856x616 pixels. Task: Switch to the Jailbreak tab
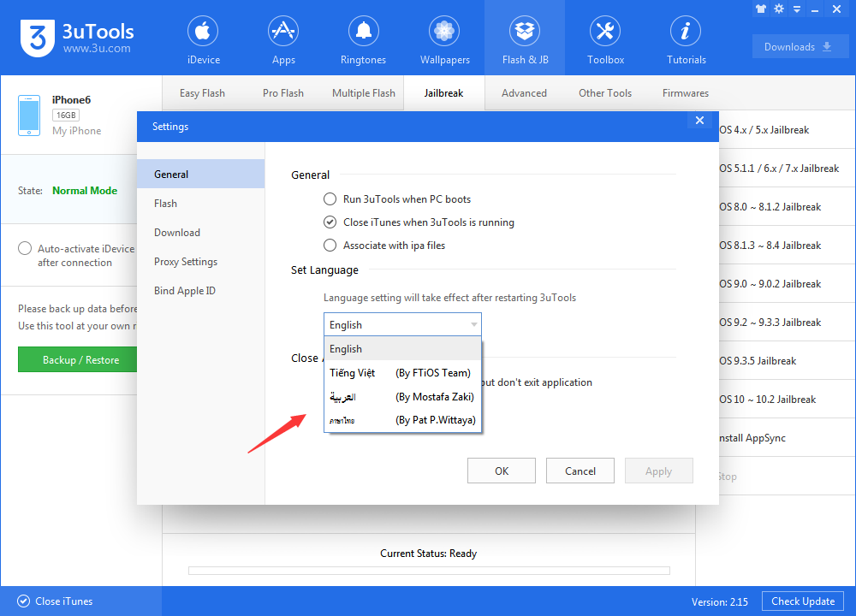pyautogui.click(x=443, y=93)
